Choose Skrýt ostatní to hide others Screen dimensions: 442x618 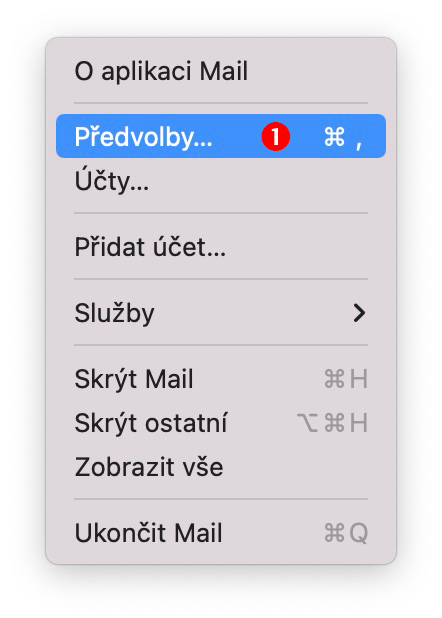221,423
